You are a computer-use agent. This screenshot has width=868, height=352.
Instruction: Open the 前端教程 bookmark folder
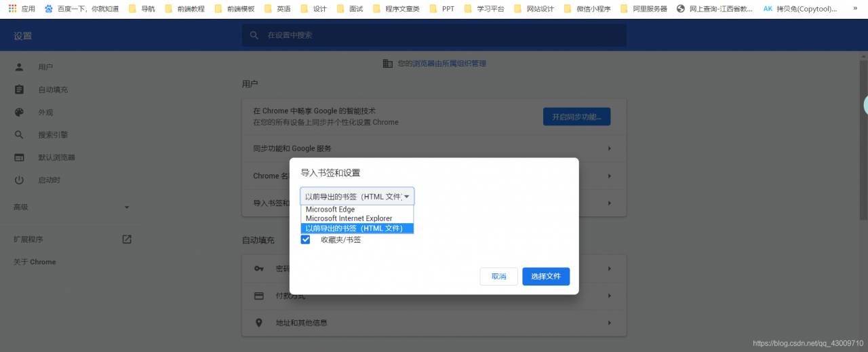pyautogui.click(x=184, y=9)
